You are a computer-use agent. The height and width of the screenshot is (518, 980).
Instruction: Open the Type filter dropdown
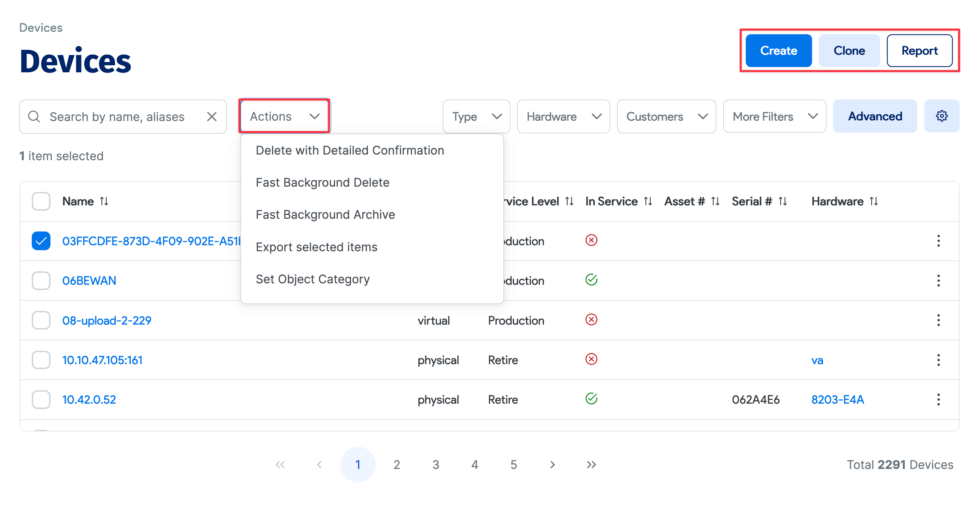click(x=476, y=116)
